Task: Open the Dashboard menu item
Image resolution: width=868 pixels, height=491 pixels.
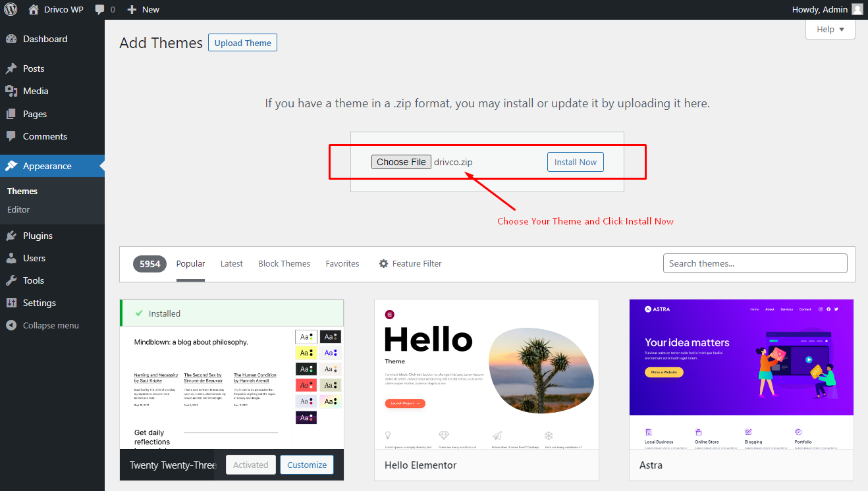Action: pyautogui.click(x=52, y=39)
